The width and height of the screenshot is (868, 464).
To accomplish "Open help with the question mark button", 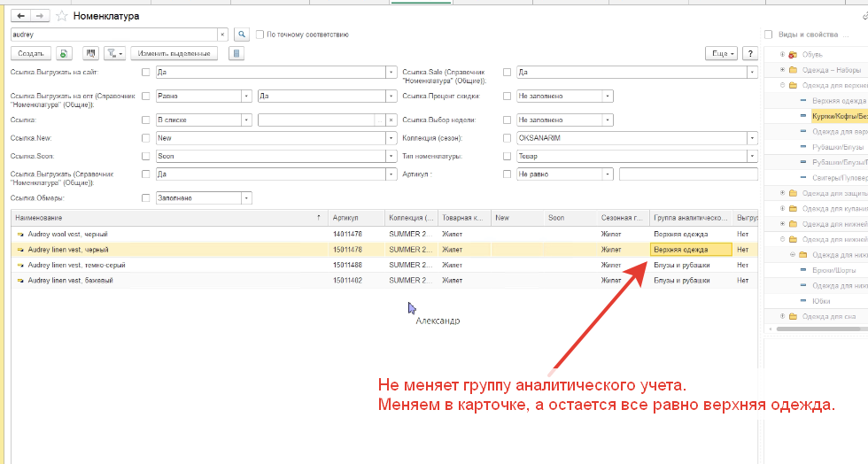I will [x=750, y=54].
